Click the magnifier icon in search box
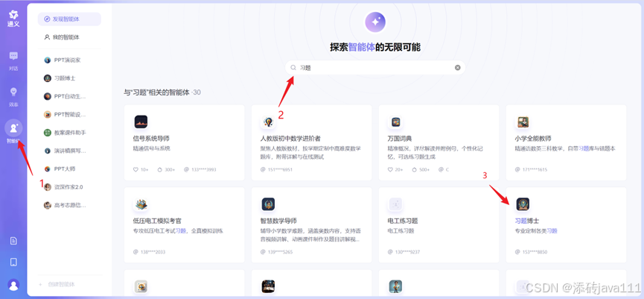This screenshot has height=299, width=644. pos(293,67)
